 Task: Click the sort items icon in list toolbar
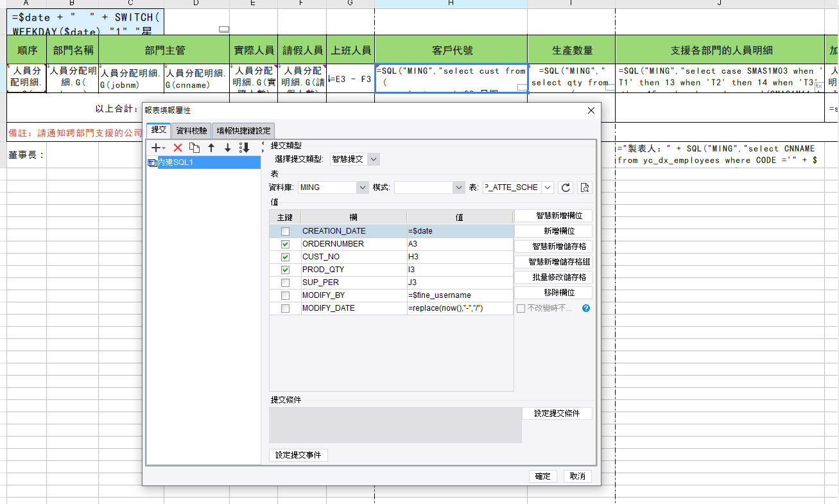point(245,148)
